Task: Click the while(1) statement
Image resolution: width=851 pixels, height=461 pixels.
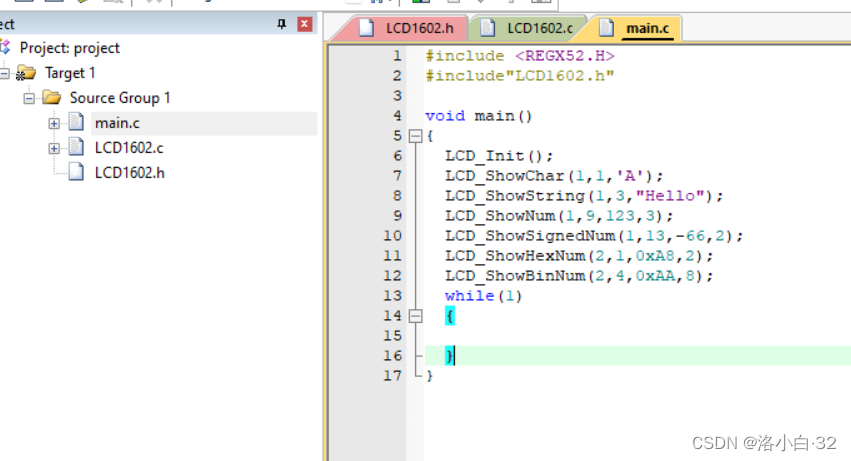Action: point(483,296)
